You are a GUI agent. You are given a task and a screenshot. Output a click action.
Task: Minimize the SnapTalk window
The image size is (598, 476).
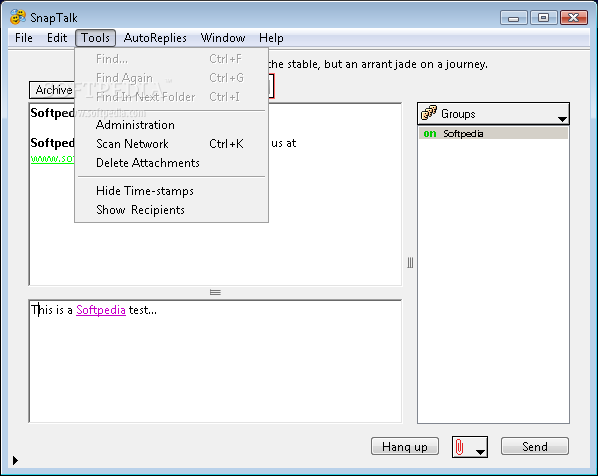point(513,18)
